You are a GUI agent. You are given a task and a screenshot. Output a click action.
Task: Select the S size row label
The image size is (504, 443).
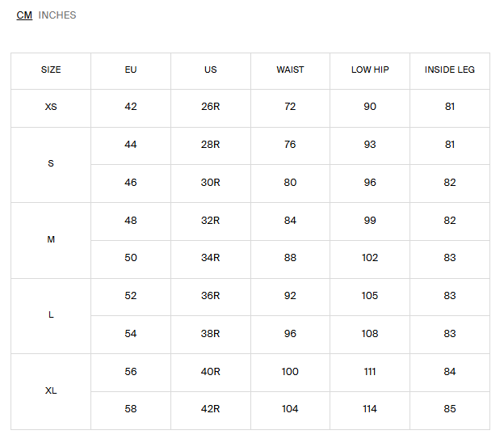[x=51, y=164]
